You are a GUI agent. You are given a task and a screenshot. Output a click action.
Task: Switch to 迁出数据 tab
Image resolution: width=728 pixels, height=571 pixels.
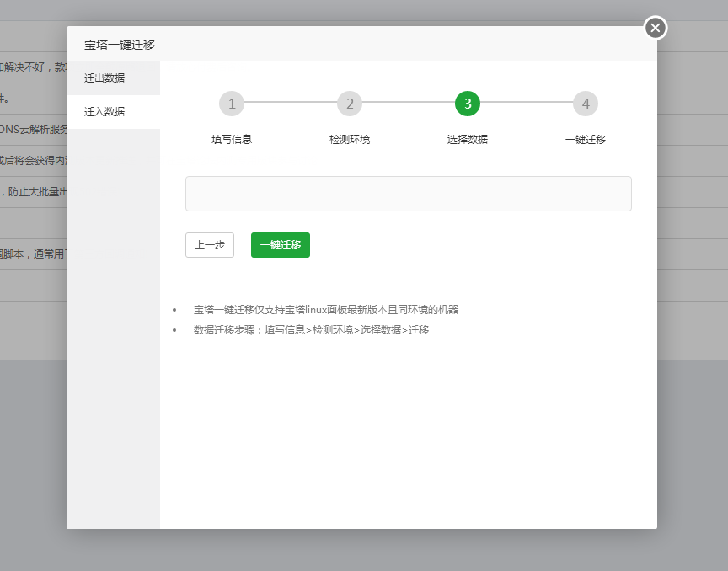point(114,78)
